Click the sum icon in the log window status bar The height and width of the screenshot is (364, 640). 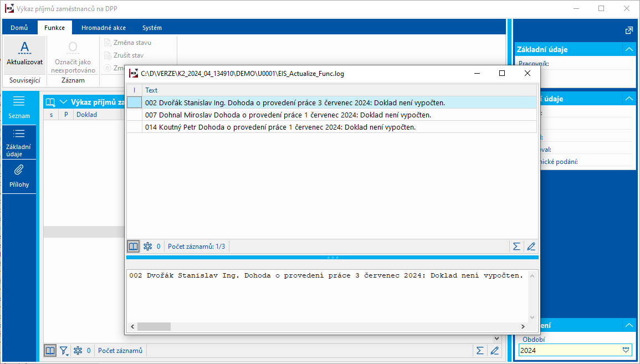point(516,246)
